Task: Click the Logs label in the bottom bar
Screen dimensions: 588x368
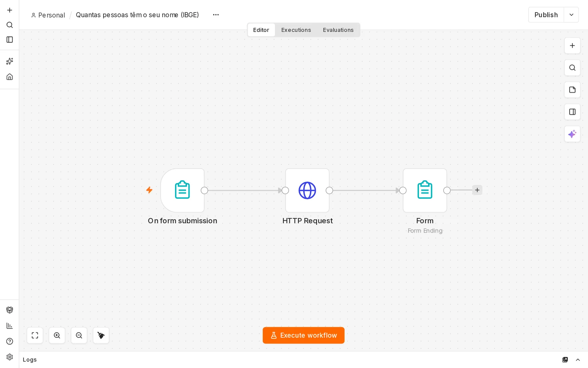Action: (30, 360)
